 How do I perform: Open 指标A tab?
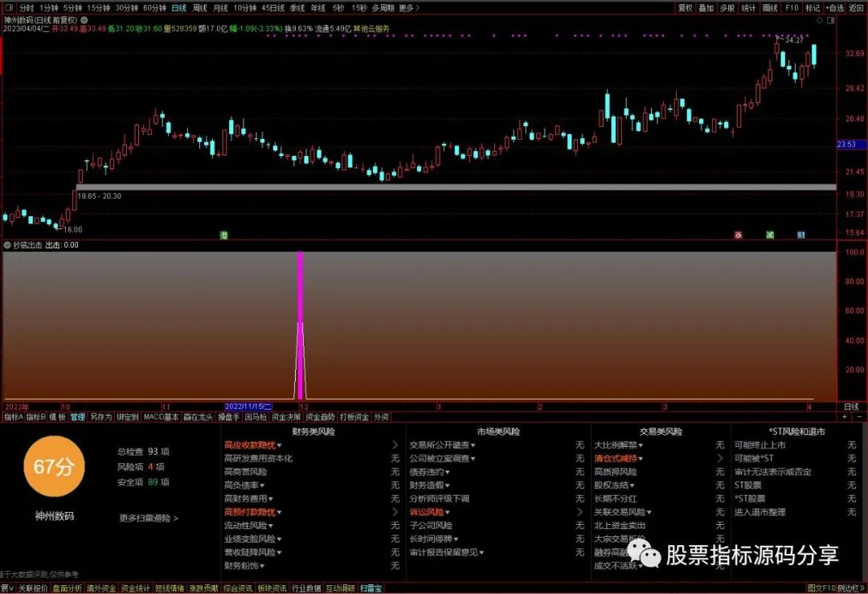tap(14, 417)
